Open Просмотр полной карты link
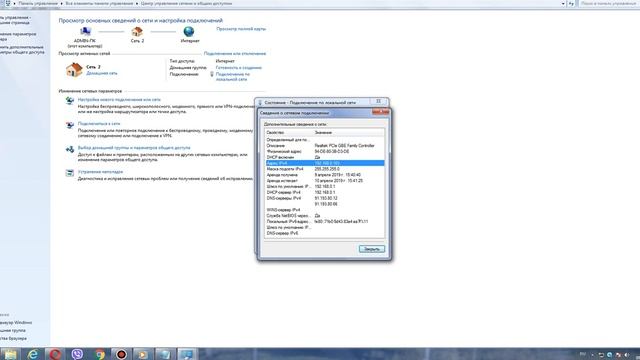640x360 pixels. tap(241, 29)
